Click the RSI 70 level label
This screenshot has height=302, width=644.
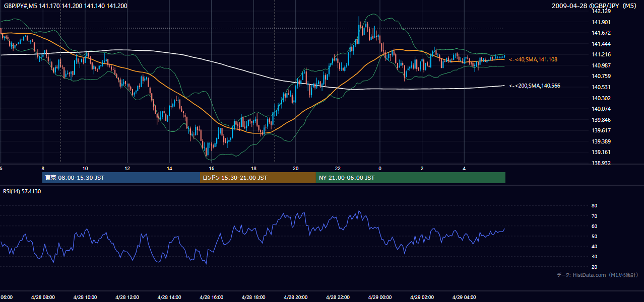click(594, 216)
